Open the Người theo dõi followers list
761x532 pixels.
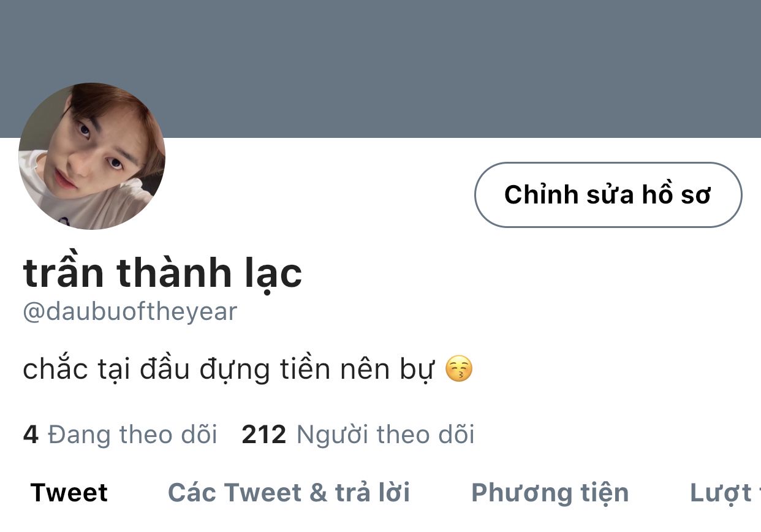[x=385, y=435]
